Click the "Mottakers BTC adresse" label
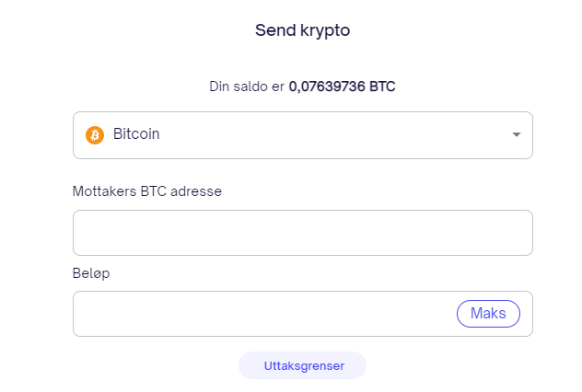 (147, 191)
